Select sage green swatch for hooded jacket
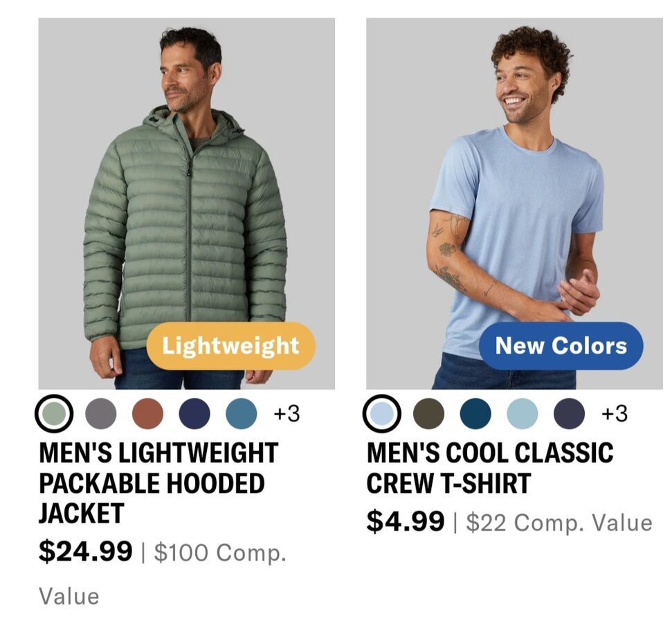The image size is (672, 623). click(53, 413)
